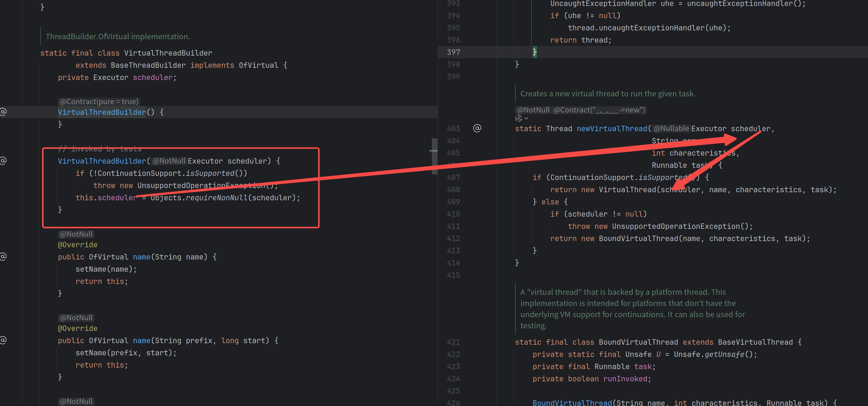Click requireNonNull method call
This screenshot has height=406, width=868.
[217, 198]
